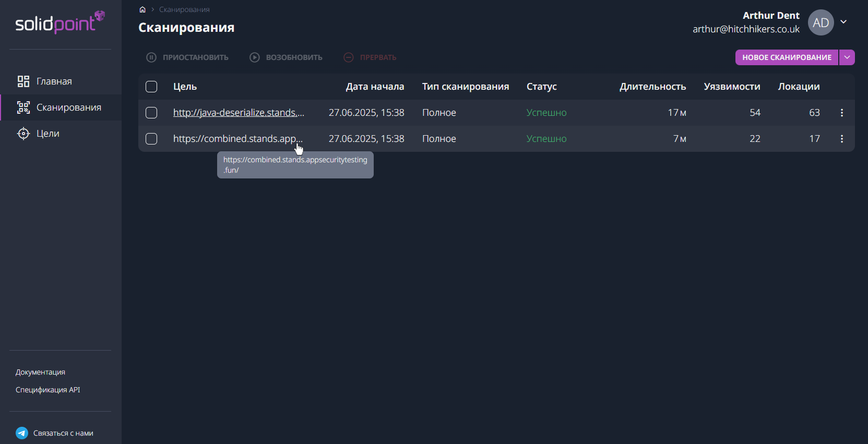Click the Цель column header
Image resolution: width=868 pixels, height=444 pixels.
(185, 87)
